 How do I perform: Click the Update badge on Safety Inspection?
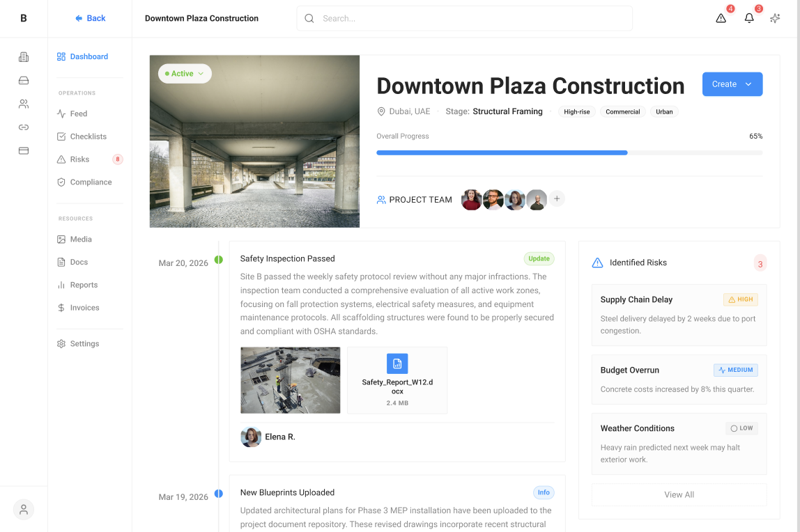point(539,259)
